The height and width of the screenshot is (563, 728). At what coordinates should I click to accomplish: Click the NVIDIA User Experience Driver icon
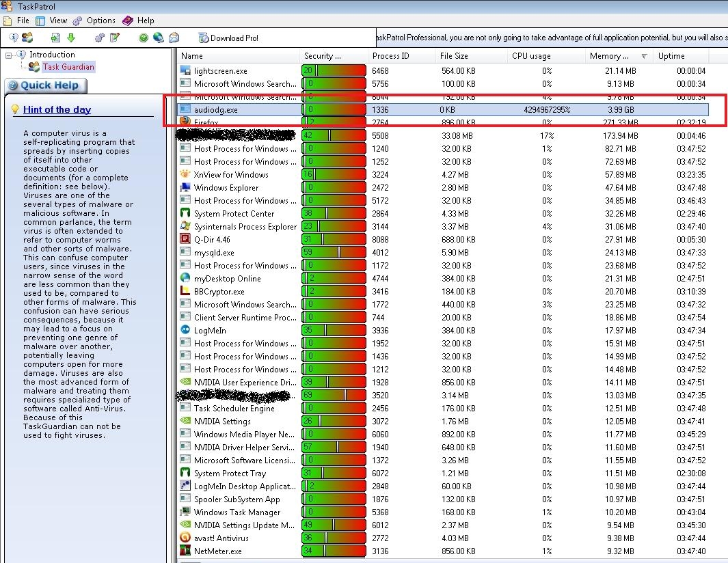tap(185, 383)
